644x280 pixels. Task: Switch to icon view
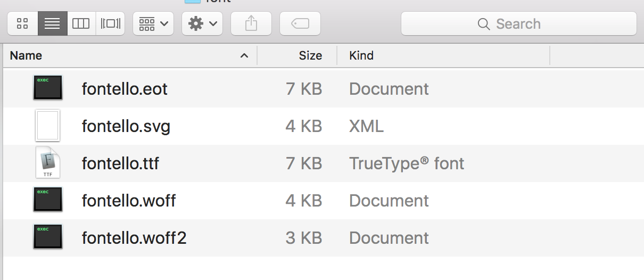pyautogui.click(x=22, y=24)
